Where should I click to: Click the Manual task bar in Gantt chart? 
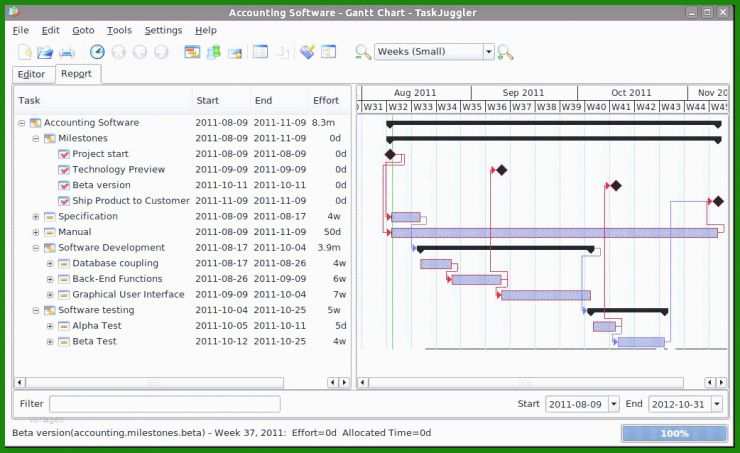(554, 233)
